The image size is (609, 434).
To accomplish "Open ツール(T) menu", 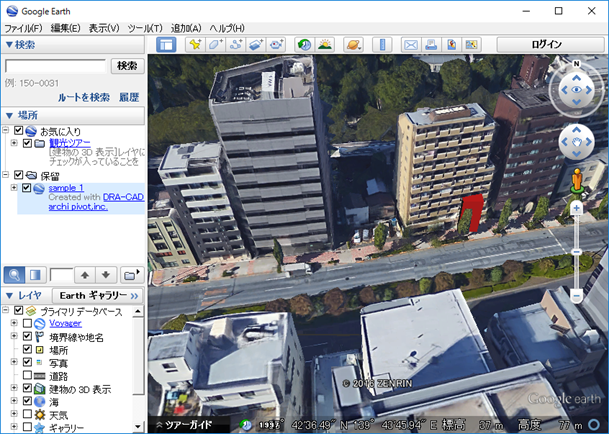I will click(145, 28).
